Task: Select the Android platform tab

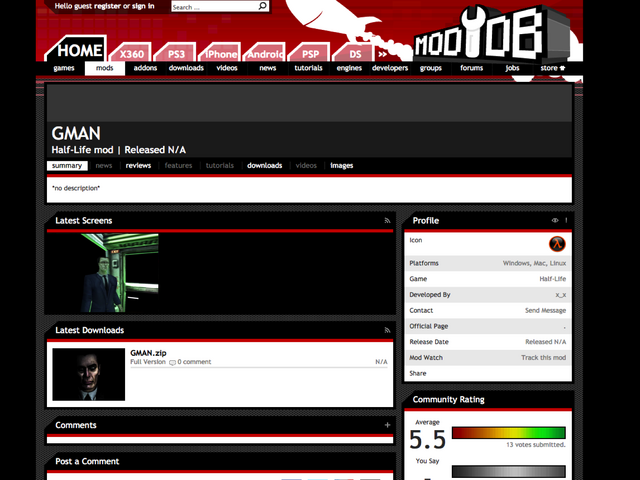Action: [265, 53]
